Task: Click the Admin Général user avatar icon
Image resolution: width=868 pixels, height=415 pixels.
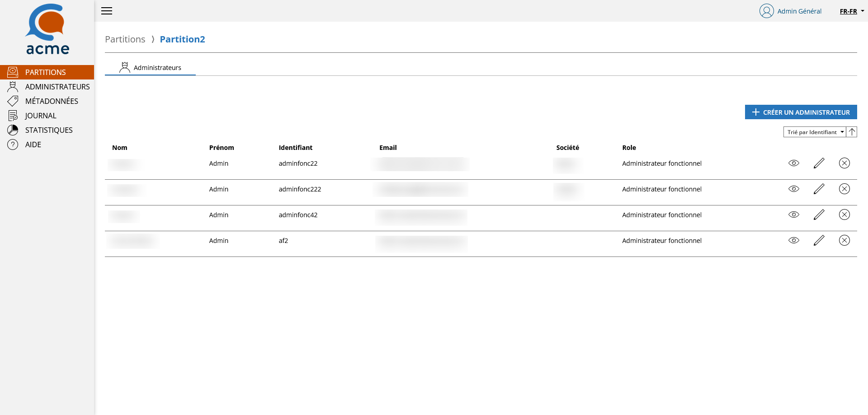Action: point(766,11)
